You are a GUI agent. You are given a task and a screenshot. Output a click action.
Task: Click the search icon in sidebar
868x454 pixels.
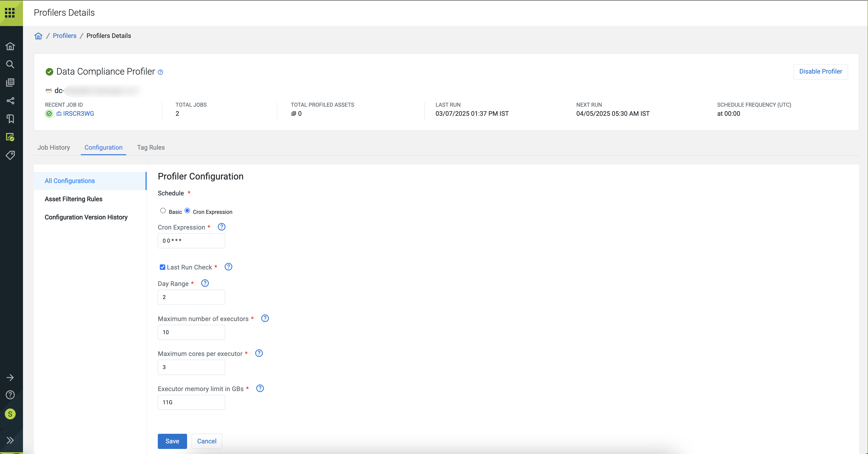[x=10, y=64]
